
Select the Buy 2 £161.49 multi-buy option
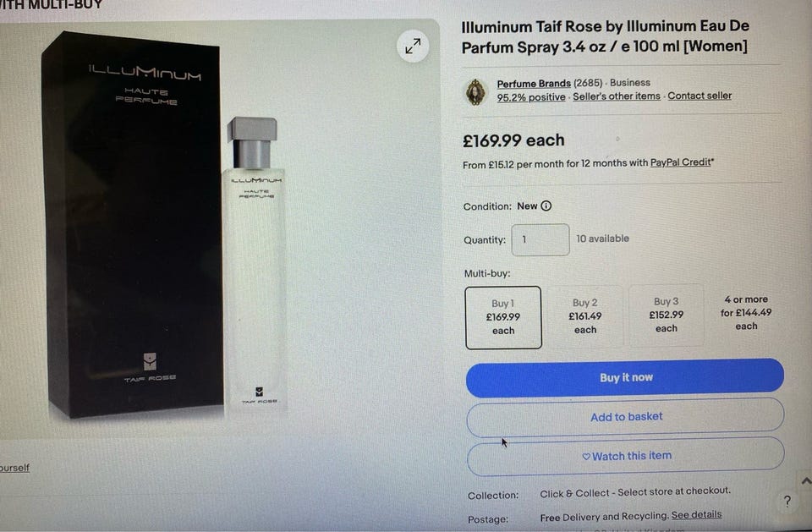pyautogui.click(x=585, y=316)
